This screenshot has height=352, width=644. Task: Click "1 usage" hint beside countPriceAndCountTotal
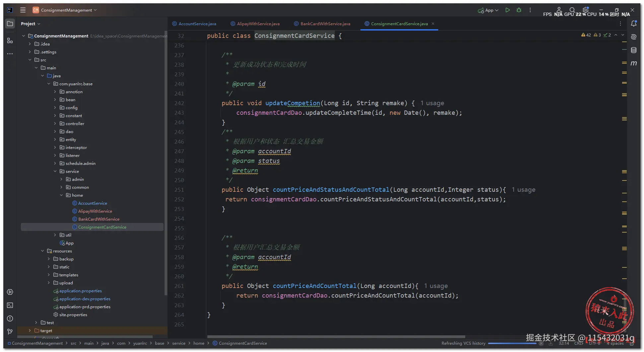coord(436,286)
